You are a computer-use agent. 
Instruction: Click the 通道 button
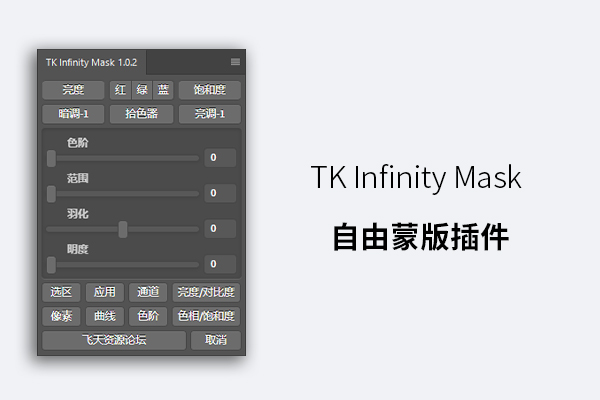point(148,292)
